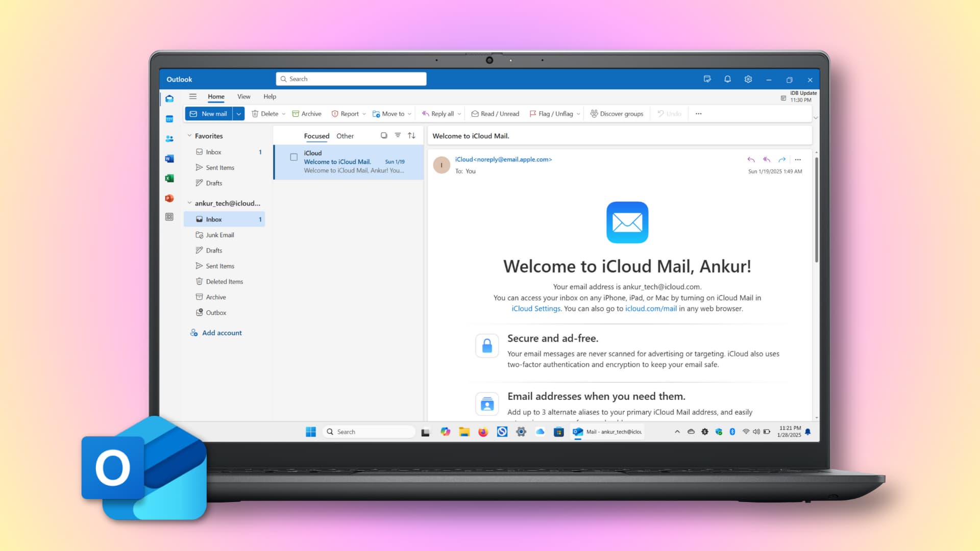
Task: Click the hamburger navigation pane toggle
Action: click(x=193, y=96)
